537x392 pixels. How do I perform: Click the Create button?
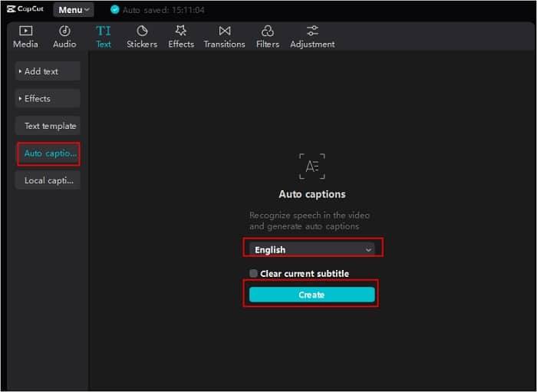(x=312, y=295)
